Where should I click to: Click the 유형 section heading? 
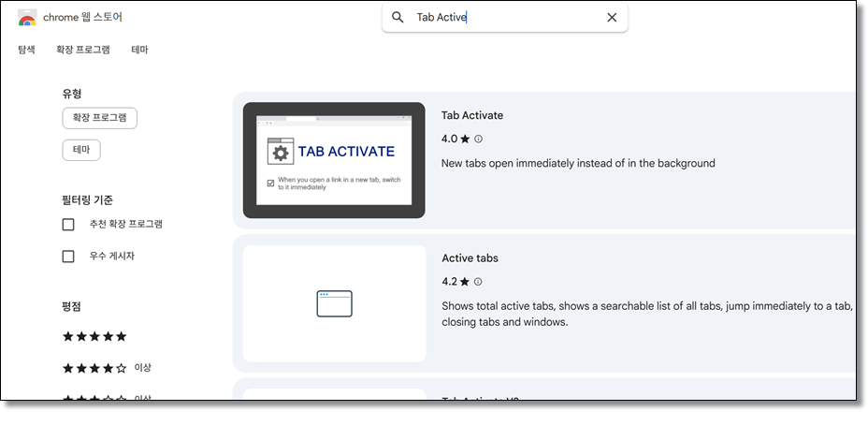point(72,95)
